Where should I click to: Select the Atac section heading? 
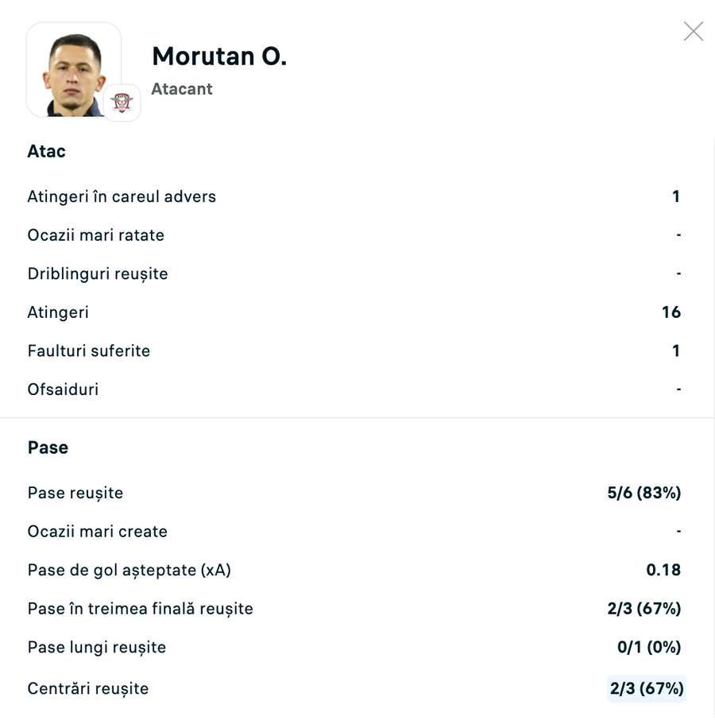pos(47,152)
